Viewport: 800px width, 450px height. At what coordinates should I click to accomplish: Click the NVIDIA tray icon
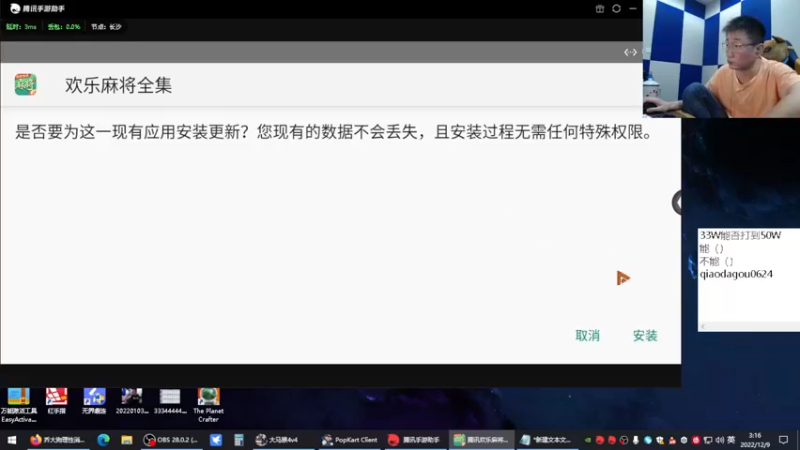coord(588,440)
